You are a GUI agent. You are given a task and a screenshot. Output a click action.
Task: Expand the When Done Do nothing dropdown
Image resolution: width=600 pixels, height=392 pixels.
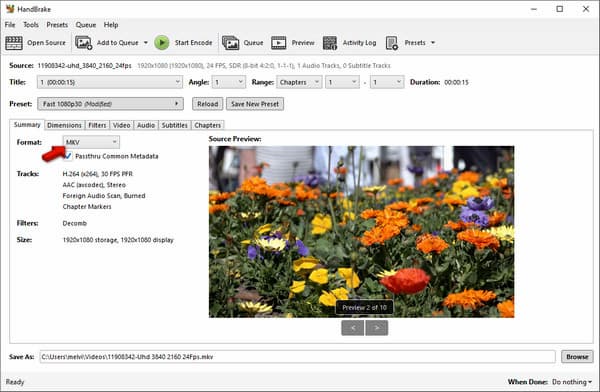coord(572,382)
